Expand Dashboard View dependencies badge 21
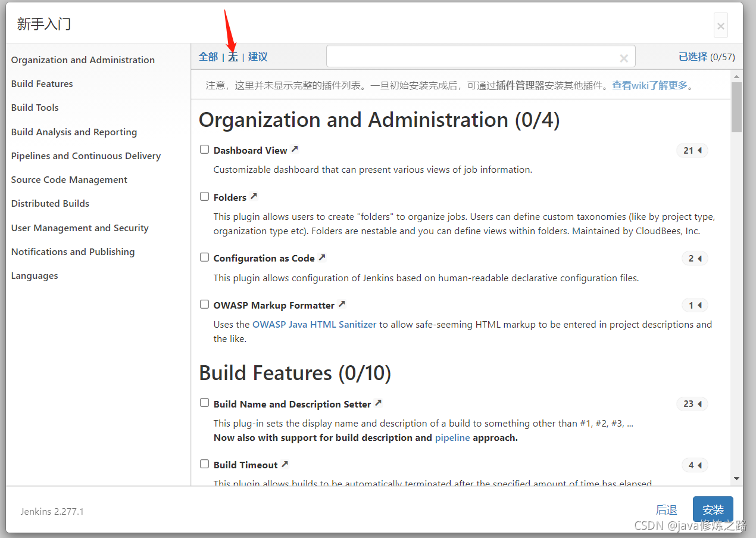The image size is (756, 538). (692, 151)
